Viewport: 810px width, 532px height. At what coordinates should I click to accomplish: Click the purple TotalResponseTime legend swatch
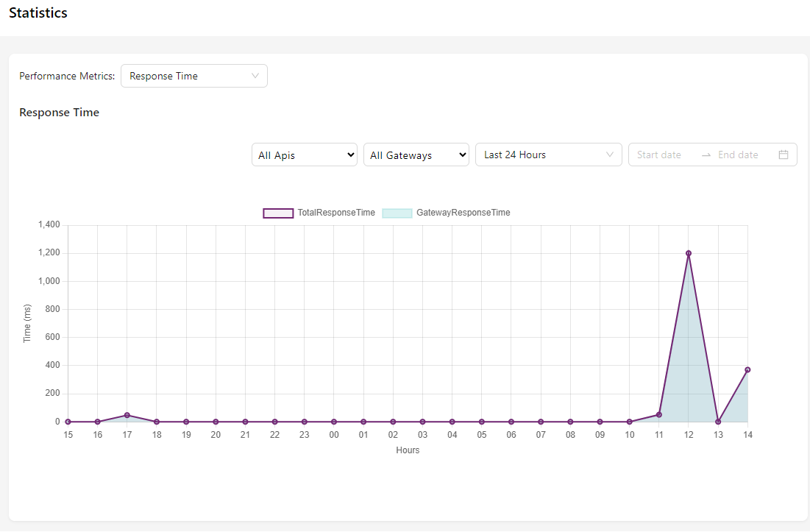278,213
